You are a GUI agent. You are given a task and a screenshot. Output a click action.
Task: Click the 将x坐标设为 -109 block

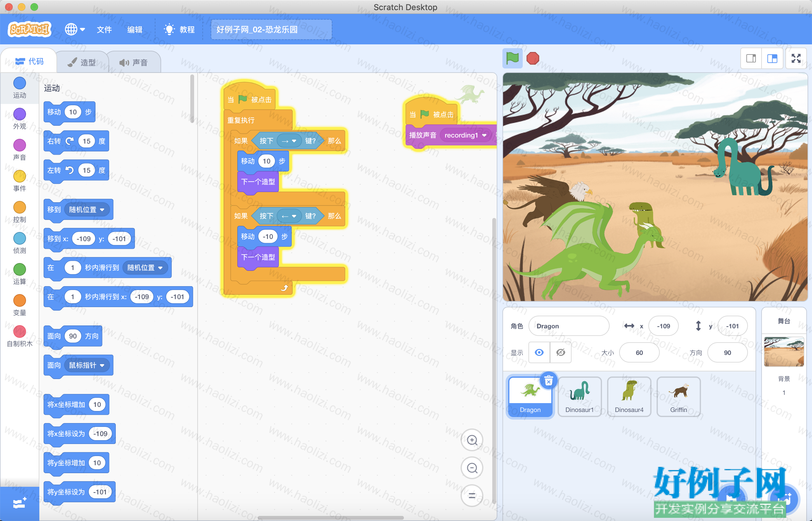(x=80, y=434)
